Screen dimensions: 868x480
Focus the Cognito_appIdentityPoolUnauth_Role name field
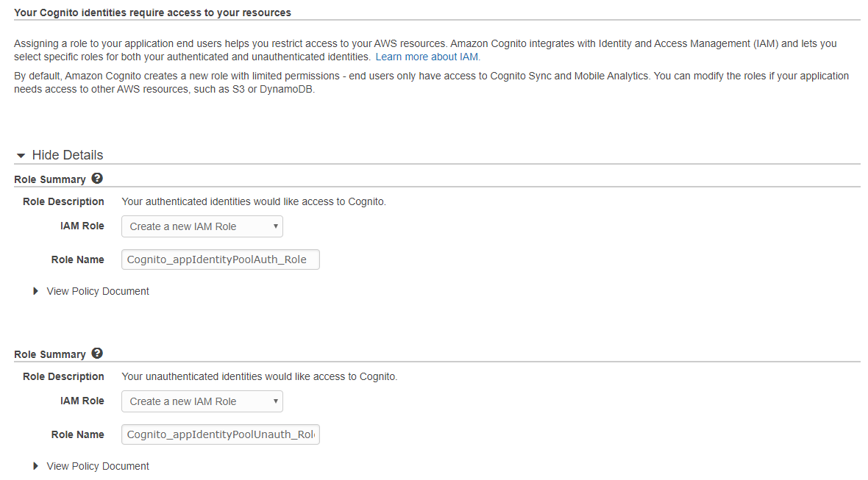[x=220, y=434]
